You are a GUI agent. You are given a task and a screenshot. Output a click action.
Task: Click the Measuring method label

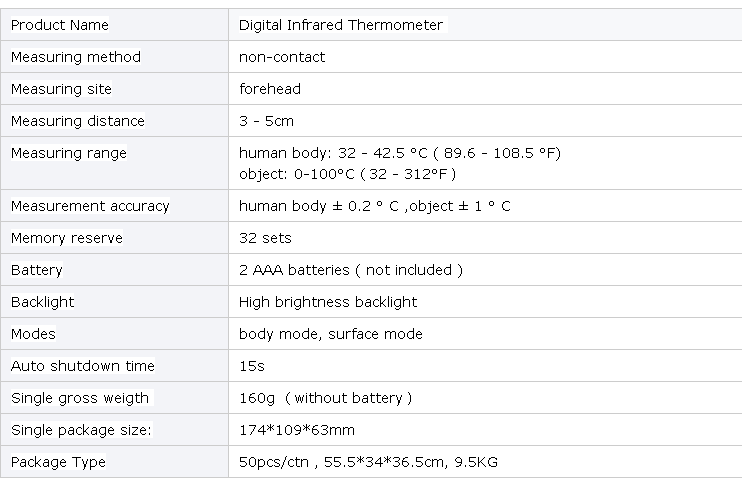[x=76, y=57]
